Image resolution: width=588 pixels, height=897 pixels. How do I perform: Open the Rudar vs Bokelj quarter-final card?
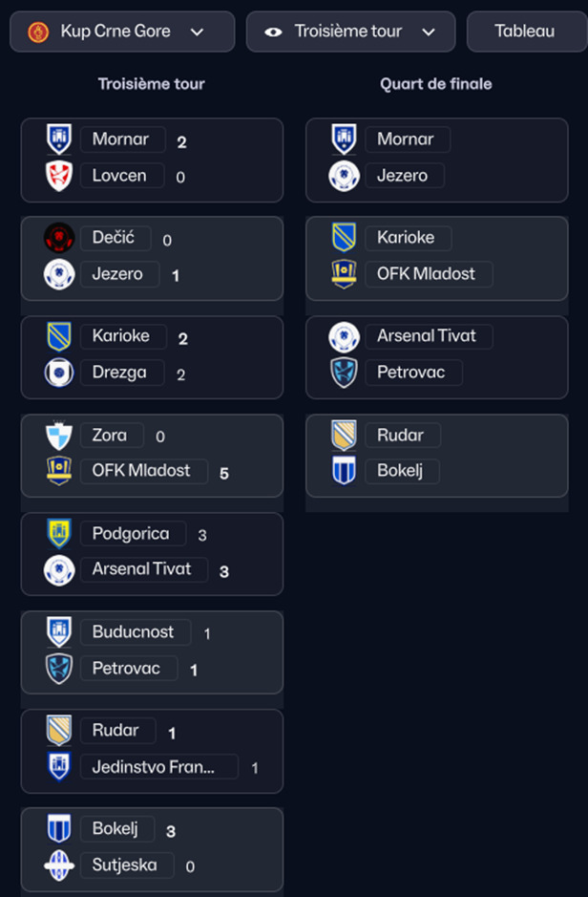436,456
